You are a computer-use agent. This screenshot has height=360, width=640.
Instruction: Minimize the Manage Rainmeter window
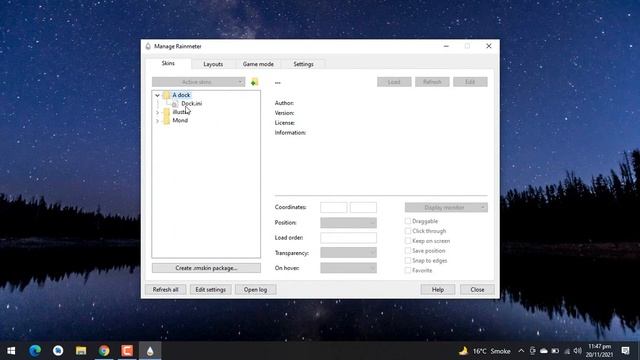click(x=446, y=46)
